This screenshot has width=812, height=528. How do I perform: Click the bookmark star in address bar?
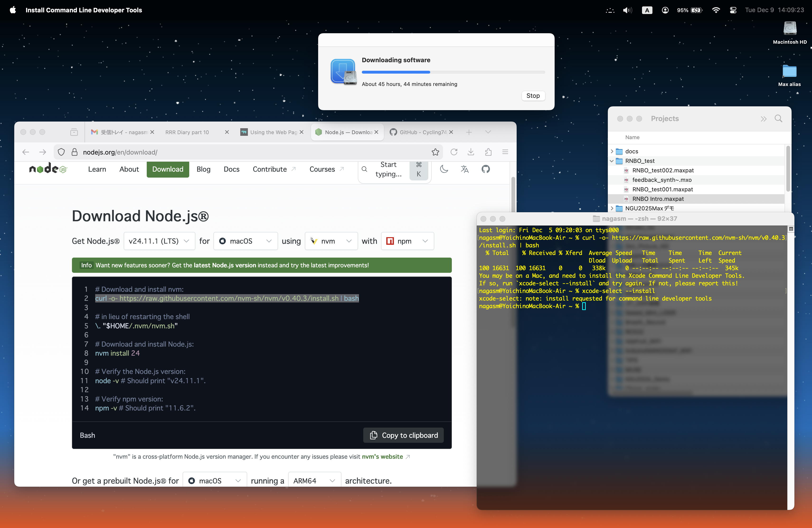point(435,152)
